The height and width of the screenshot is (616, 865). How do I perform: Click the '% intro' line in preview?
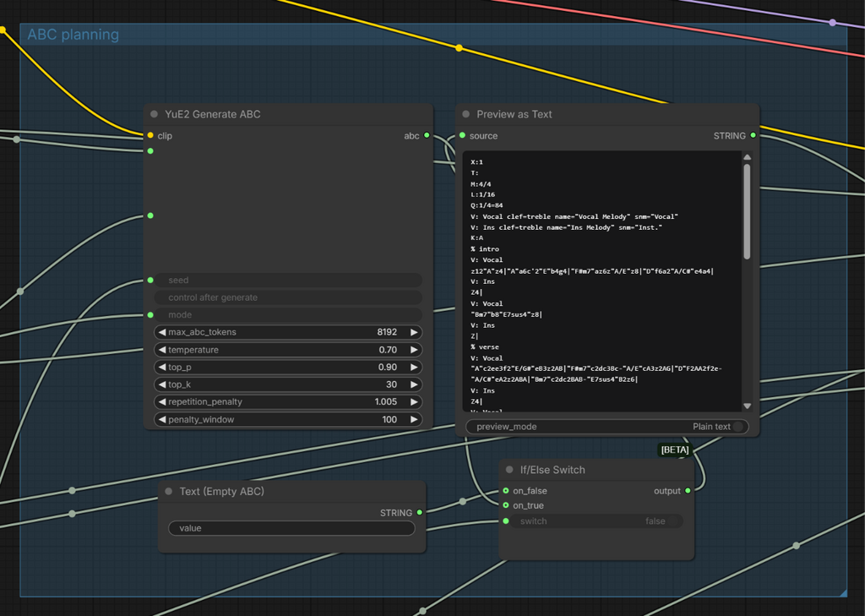(485, 249)
